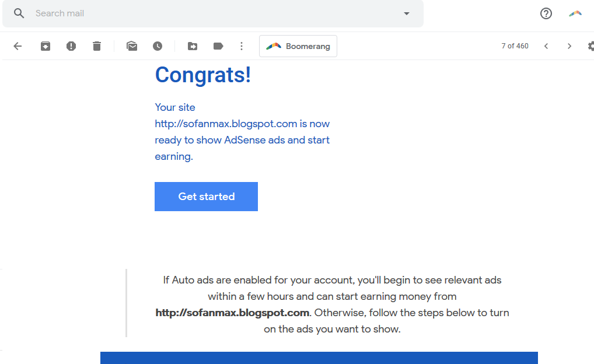This screenshot has height=364, width=594.
Task: Open the More options three-dot menu
Action: click(242, 46)
